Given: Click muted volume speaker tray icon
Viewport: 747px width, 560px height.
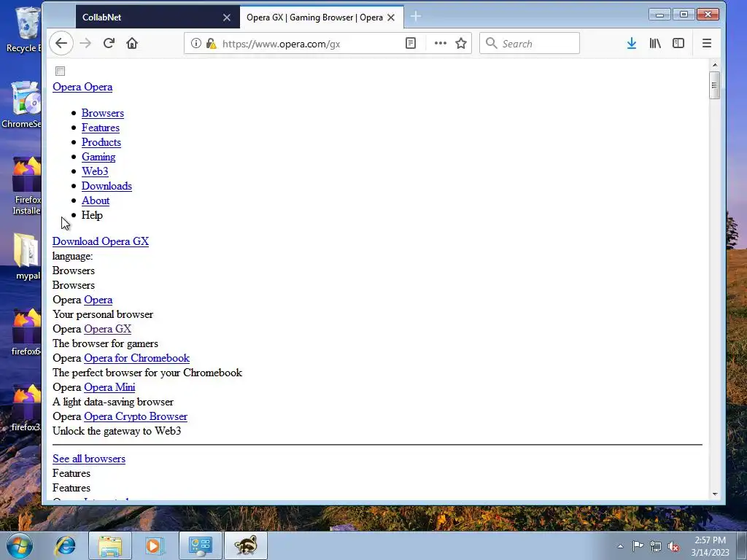Looking at the screenshot, I should click(673, 546).
